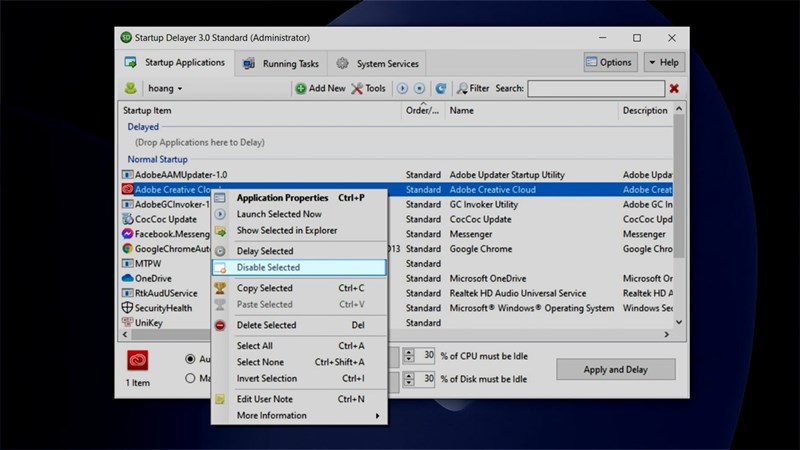Click the UniKey row icon
Screen dimensions: 800x450
pyautogui.click(x=127, y=322)
